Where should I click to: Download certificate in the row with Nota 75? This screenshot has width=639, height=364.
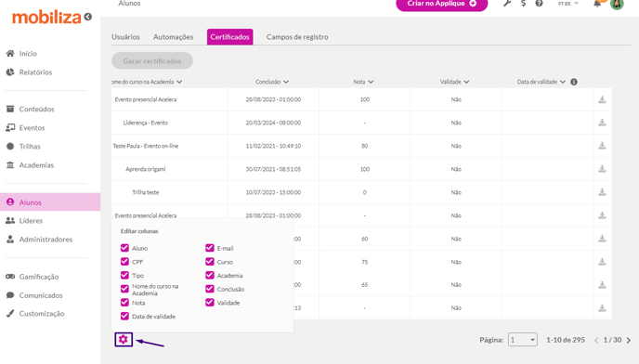tap(602, 262)
